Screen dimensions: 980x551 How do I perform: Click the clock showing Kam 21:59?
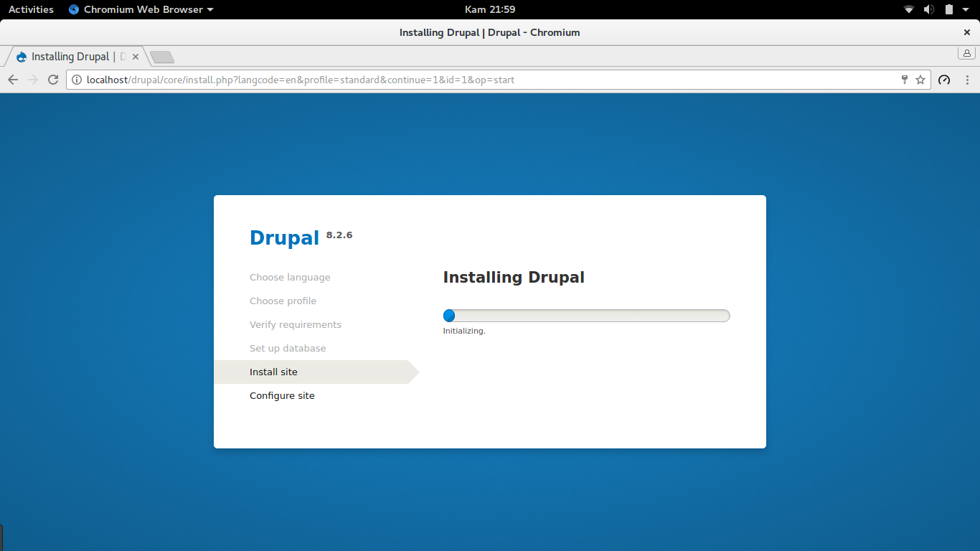(x=490, y=9)
